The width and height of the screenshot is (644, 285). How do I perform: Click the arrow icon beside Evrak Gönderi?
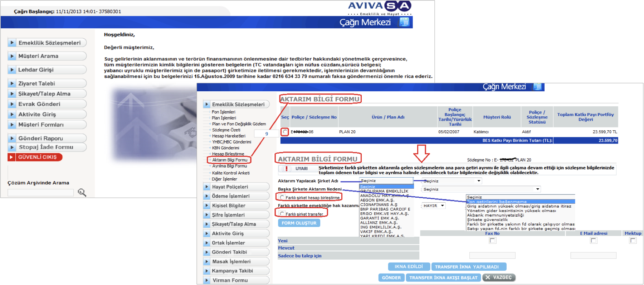[x=12, y=104]
